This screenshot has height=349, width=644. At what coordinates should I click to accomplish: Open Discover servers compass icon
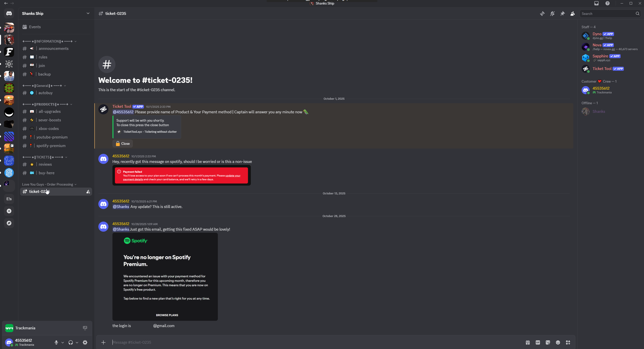pos(9,223)
